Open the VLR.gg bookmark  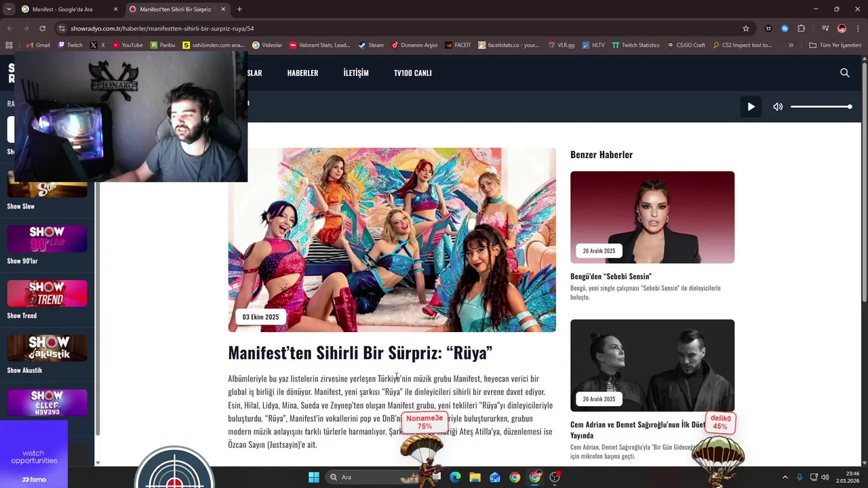561,45
